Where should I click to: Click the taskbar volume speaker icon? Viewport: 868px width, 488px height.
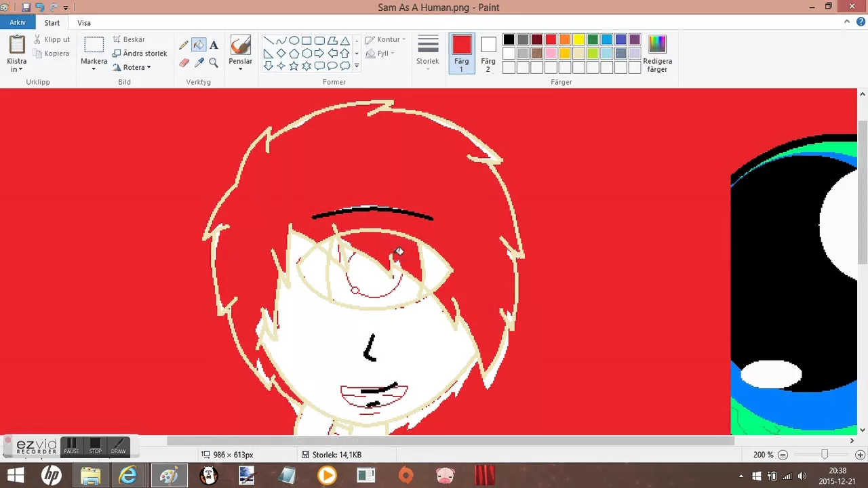point(802,476)
